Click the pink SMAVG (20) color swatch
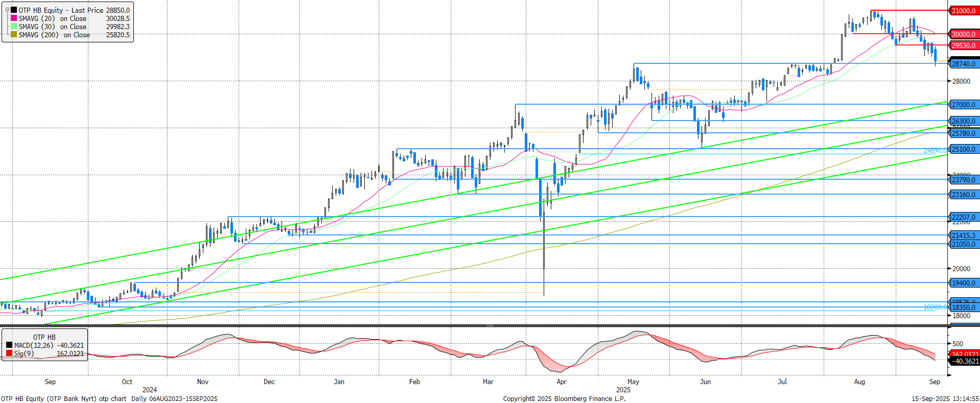The height and width of the screenshot is (403, 980). [14, 18]
